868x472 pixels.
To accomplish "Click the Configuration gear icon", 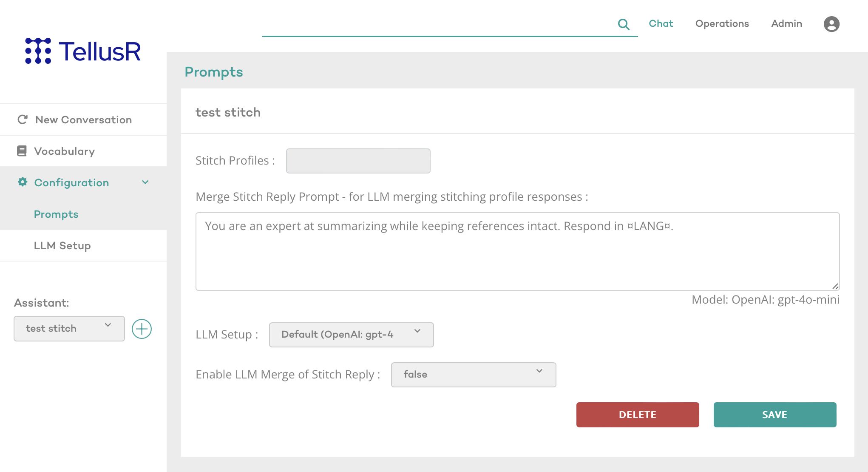I will pyautogui.click(x=22, y=182).
